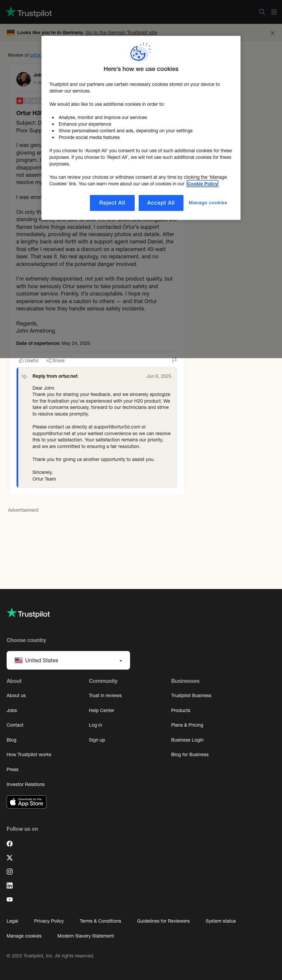Open Modern Slavery Statement link
Screen dimensions: 282x980
86,936
